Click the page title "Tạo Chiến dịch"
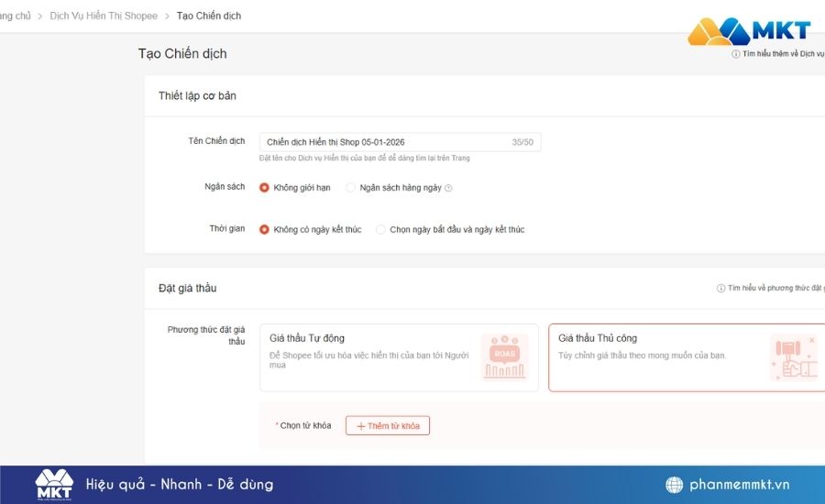825x504 pixels. tap(182, 54)
